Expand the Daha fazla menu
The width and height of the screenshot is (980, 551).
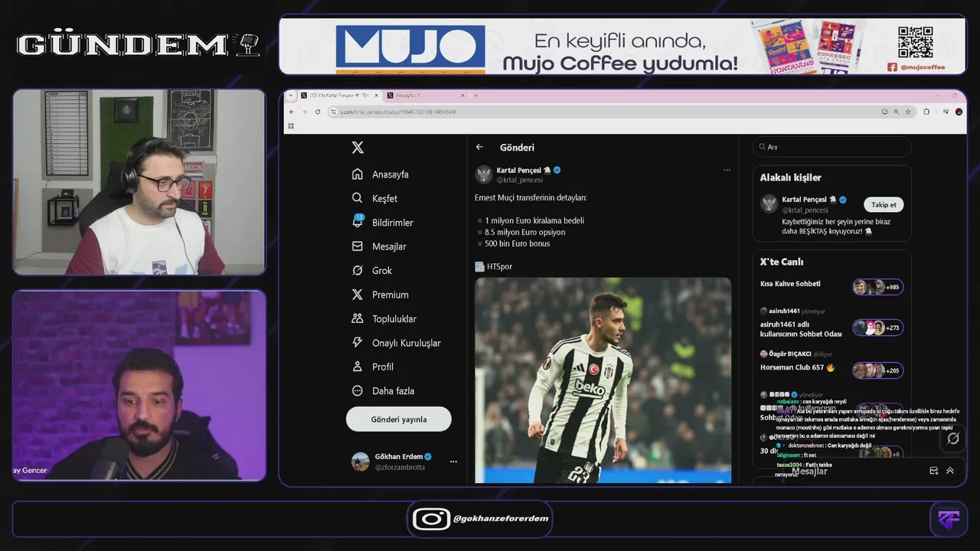pos(383,391)
